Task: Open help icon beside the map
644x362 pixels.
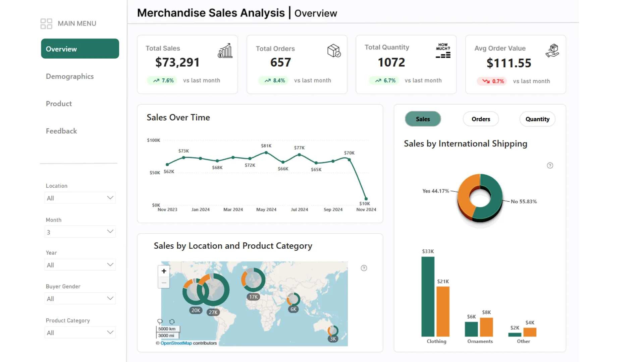Action: [364, 268]
